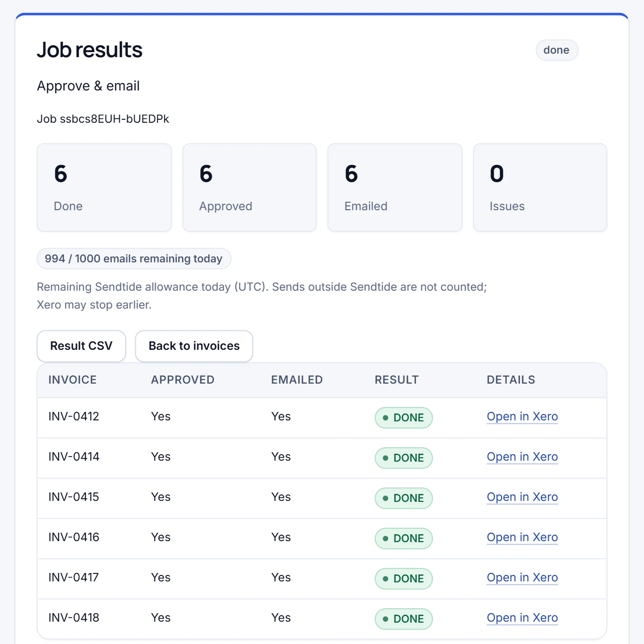Click the INVOICE column header
Viewport: 644px width, 644px height.
coord(73,380)
